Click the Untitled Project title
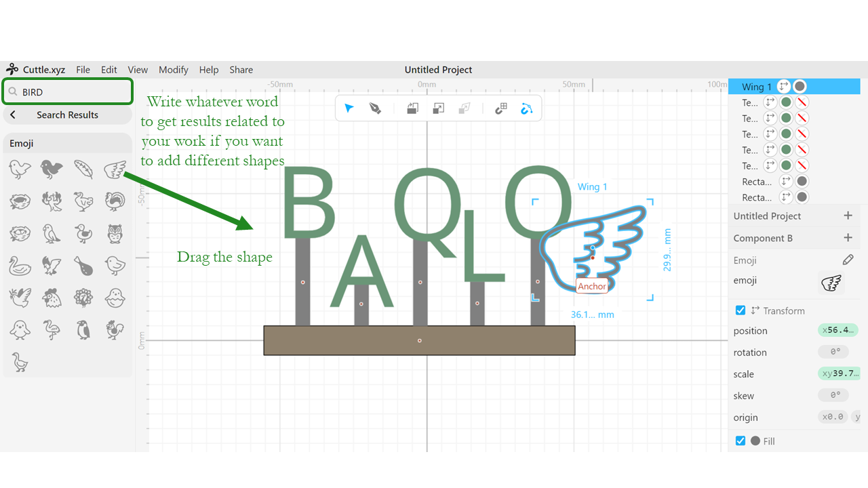 tap(438, 70)
